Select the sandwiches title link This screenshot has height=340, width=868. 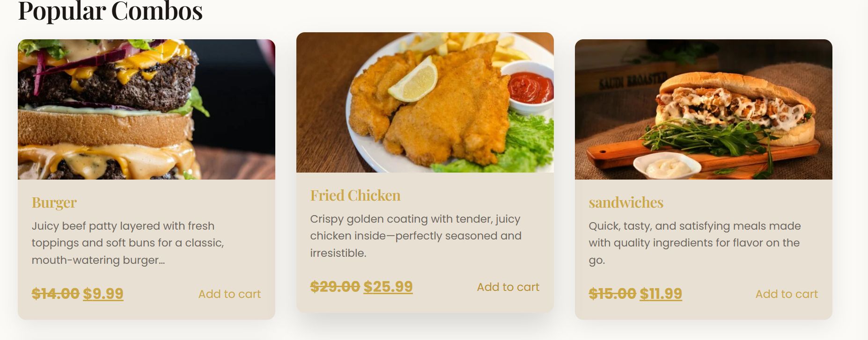click(x=626, y=203)
